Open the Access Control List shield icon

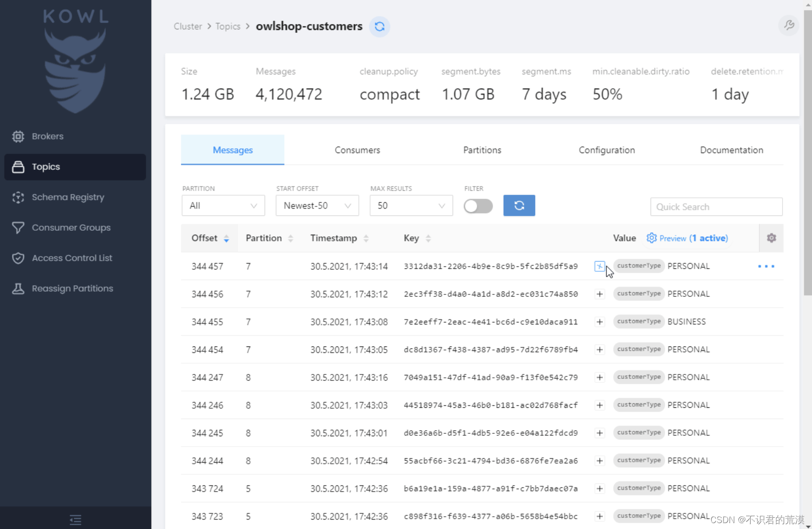(x=18, y=258)
